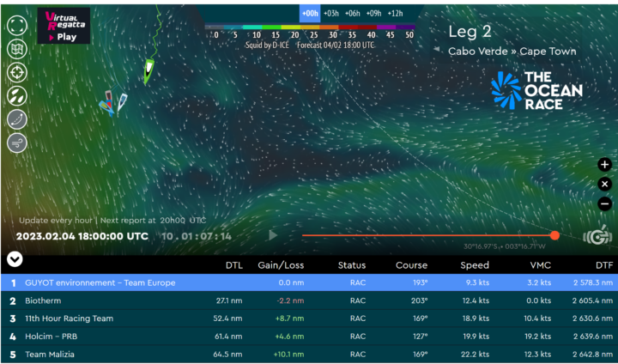The width and height of the screenshot is (618, 364).
Task: Open the map layers icon
Action: coord(17,49)
